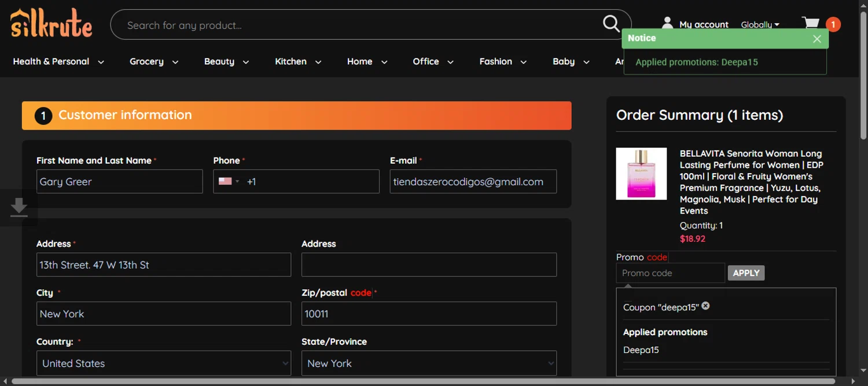Expand the Kitchen menu
868x386 pixels.
298,61
